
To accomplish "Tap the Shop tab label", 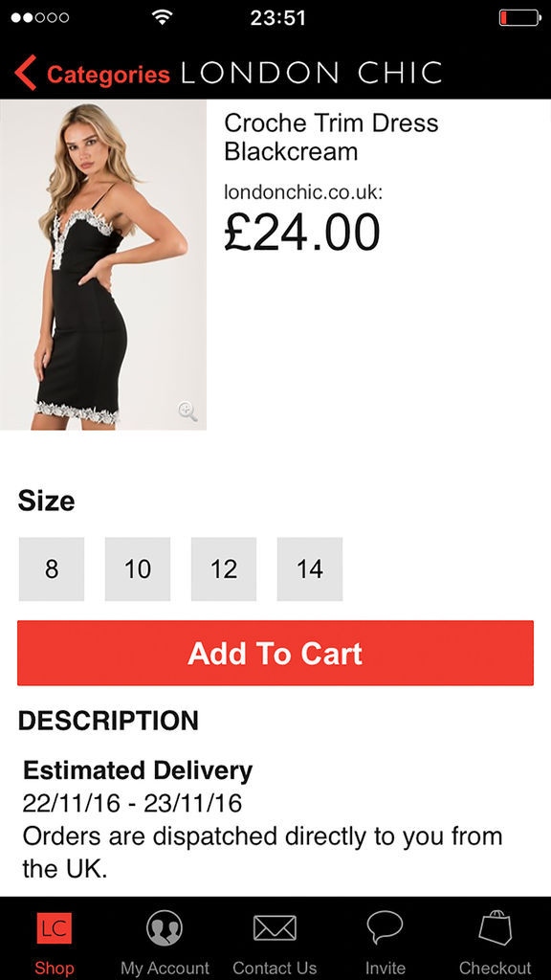I will coord(55,969).
